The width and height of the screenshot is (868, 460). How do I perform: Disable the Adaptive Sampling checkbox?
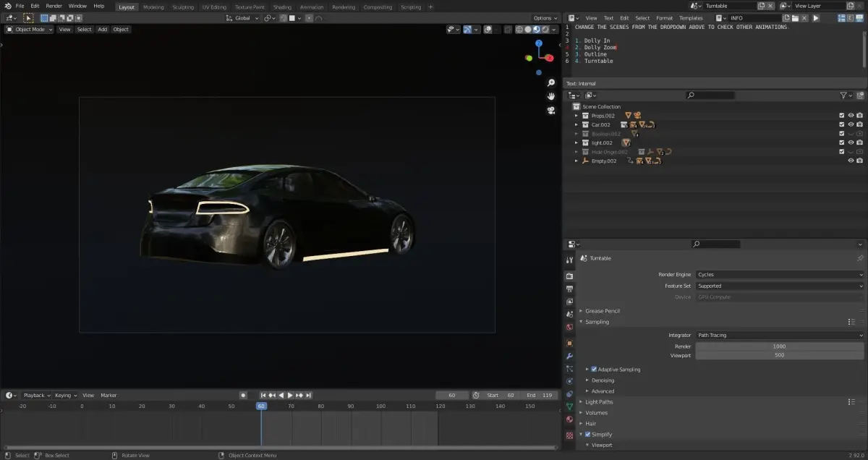(x=594, y=370)
